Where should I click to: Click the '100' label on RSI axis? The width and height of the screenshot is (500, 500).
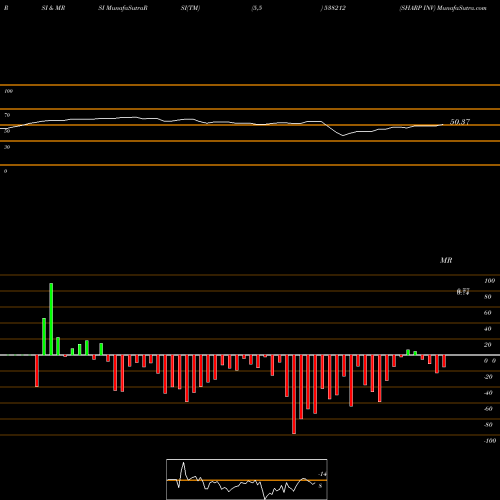[8, 91]
